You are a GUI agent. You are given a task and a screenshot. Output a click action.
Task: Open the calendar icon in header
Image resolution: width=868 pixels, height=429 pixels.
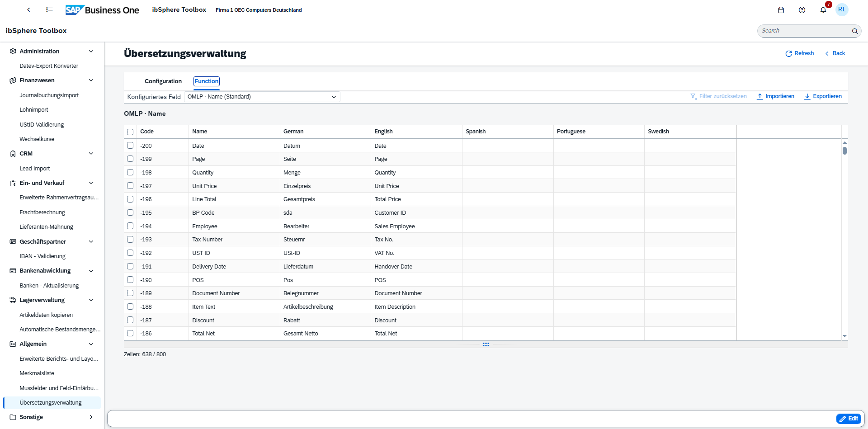coord(781,10)
